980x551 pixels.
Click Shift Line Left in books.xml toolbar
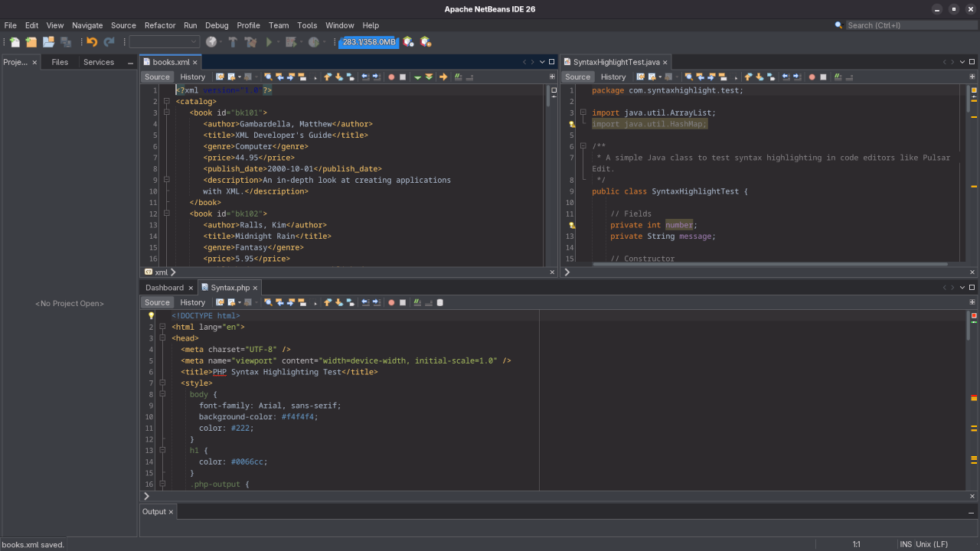click(x=365, y=77)
